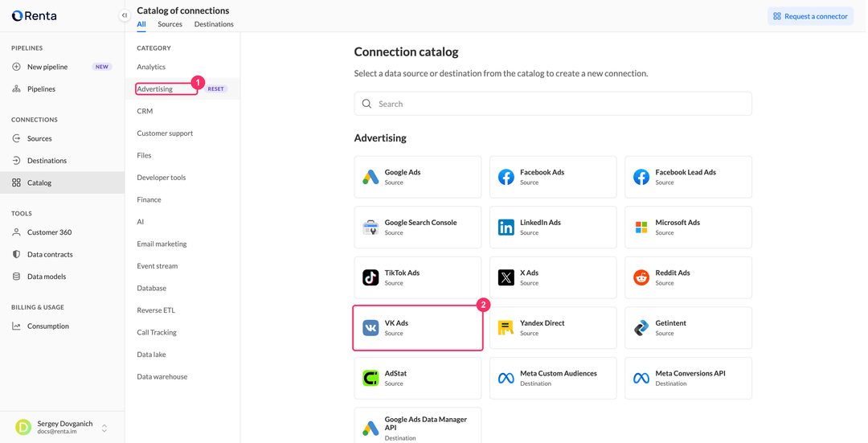868x443 pixels.
Task: Select the Data lake category
Action: tap(151, 355)
